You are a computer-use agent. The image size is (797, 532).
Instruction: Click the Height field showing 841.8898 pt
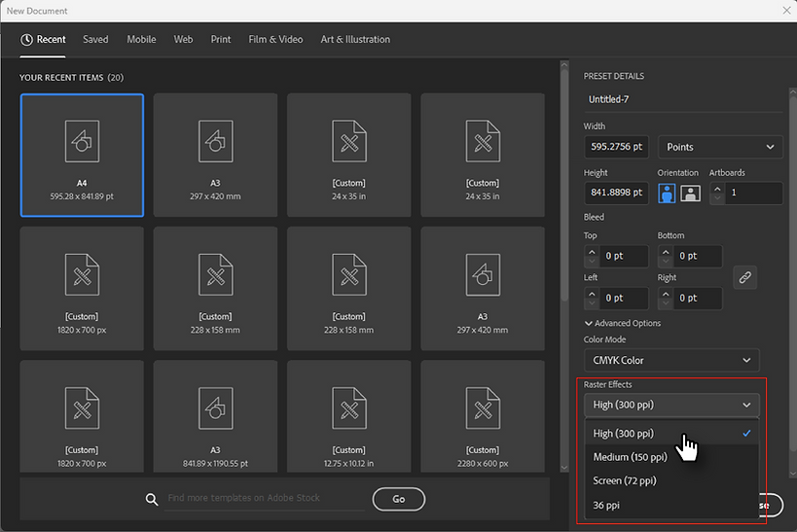click(x=616, y=193)
